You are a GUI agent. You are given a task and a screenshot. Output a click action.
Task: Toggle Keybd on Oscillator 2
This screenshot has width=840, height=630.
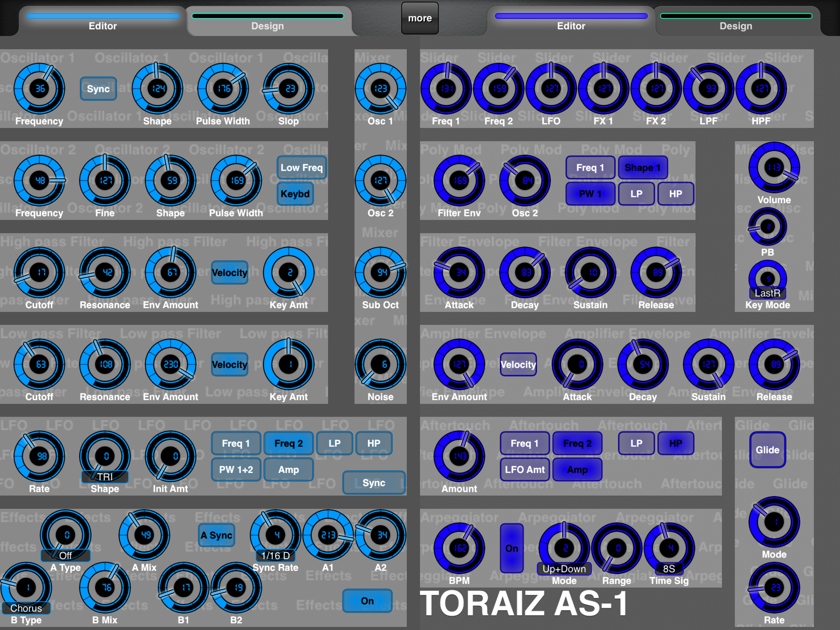[295, 194]
